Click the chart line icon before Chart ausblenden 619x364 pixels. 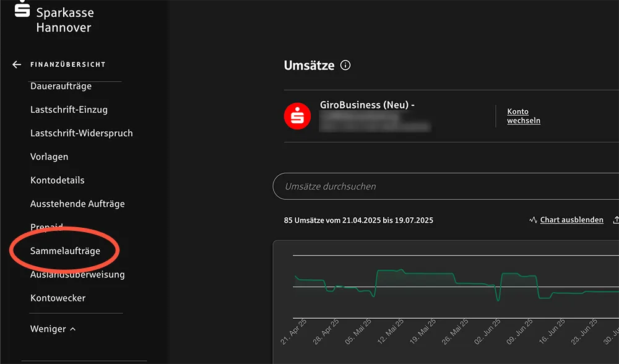click(x=533, y=219)
